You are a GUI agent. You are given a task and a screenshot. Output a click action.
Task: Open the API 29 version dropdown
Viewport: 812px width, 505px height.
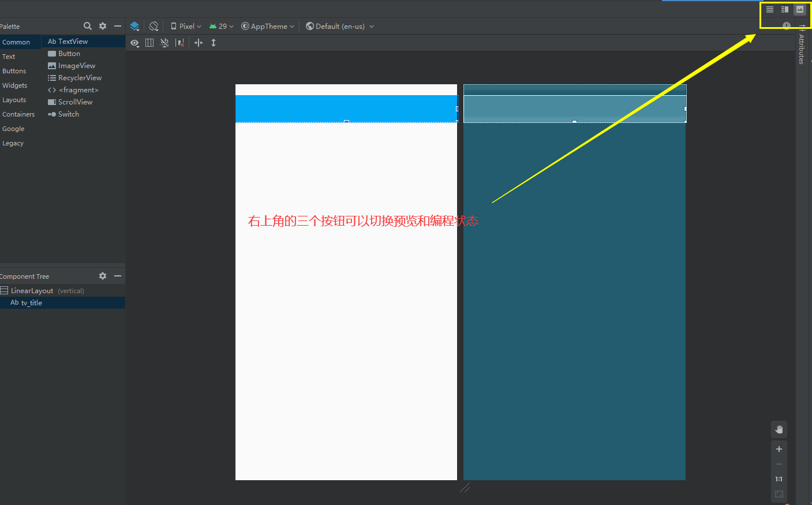point(221,26)
